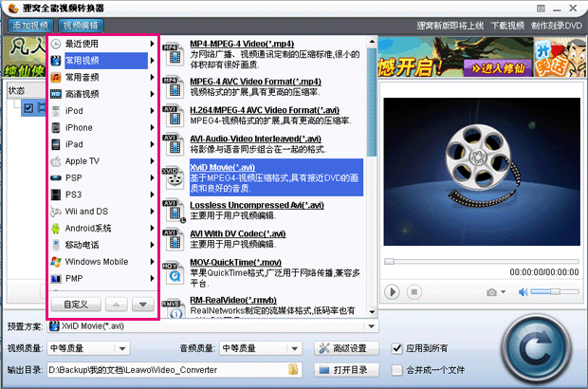Enable 合并成一个文件 checkbox
This screenshot has width=588, height=389.
(396, 370)
